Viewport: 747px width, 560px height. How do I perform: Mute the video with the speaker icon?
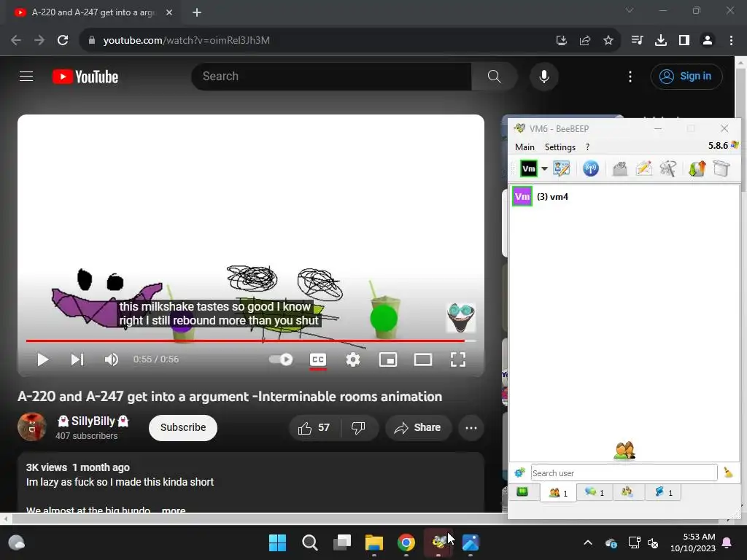tap(111, 359)
